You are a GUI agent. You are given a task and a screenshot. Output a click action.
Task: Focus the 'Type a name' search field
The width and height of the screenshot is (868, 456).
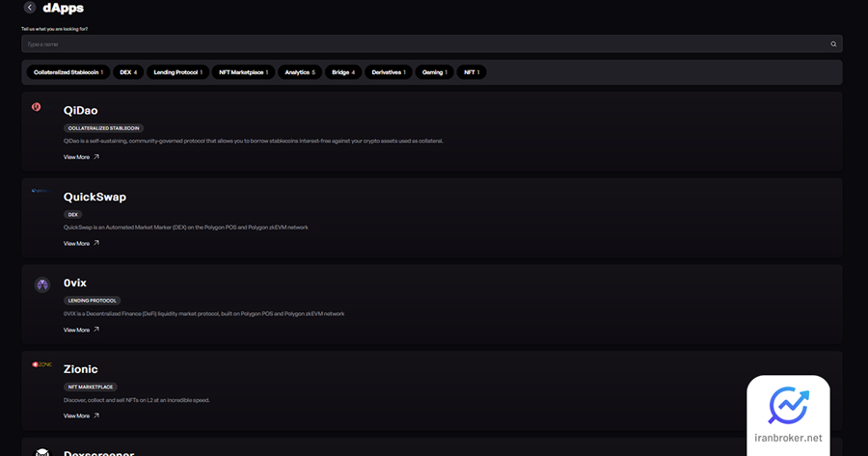[432, 44]
